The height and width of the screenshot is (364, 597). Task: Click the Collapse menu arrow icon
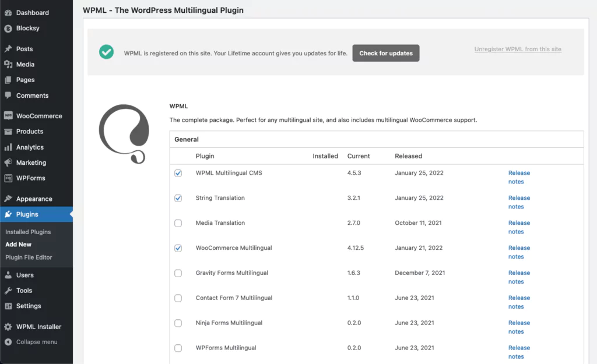pyautogui.click(x=8, y=342)
